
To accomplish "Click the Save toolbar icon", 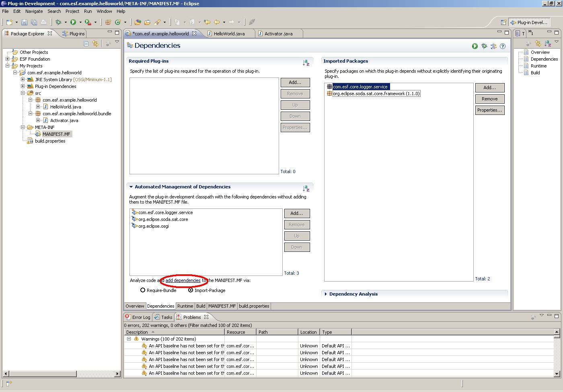I will 24,22.
